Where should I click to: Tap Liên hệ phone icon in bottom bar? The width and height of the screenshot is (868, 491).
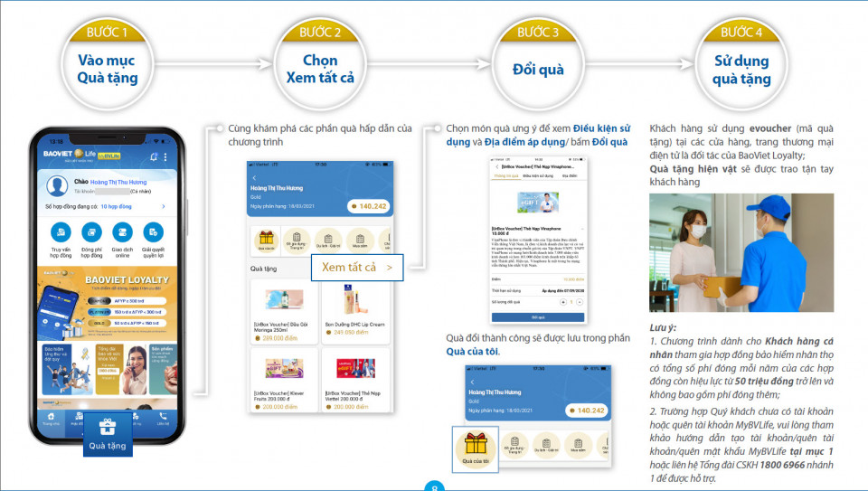click(164, 419)
